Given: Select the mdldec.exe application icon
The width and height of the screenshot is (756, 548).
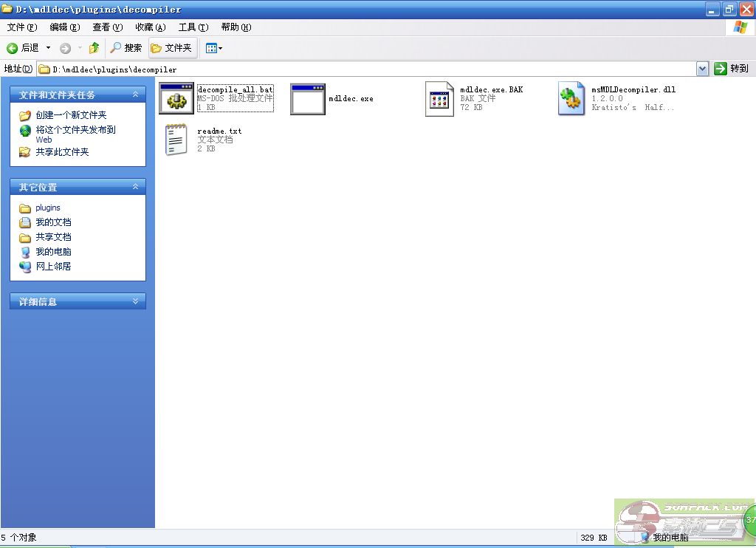Looking at the screenshot, I should click(x=308, y=99).
